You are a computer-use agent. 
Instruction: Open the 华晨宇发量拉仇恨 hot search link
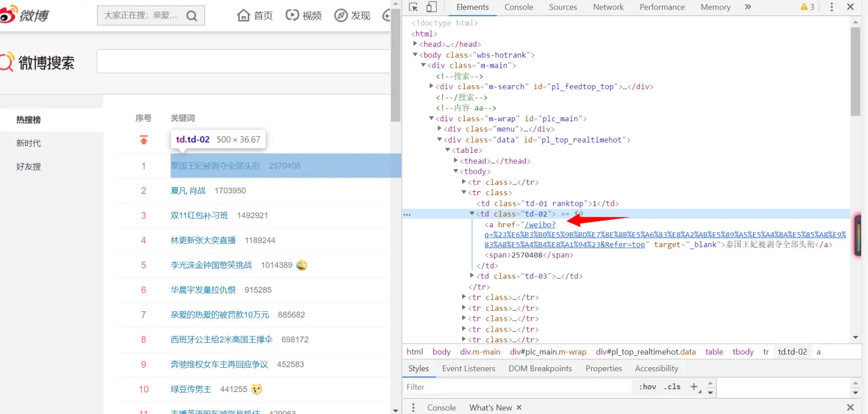[x=203, y=290]
